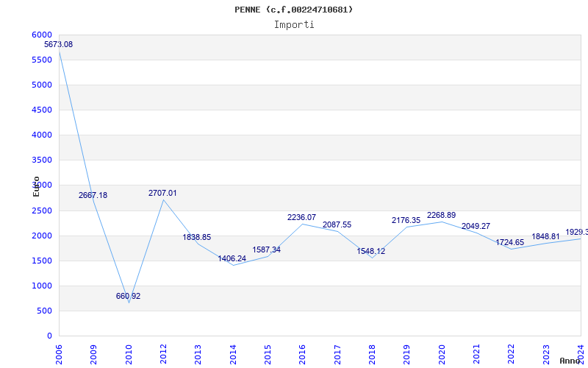Screen dimensions: 588x368
Task: Click the 2022 x-axis year label
Action: click(511, 354)
